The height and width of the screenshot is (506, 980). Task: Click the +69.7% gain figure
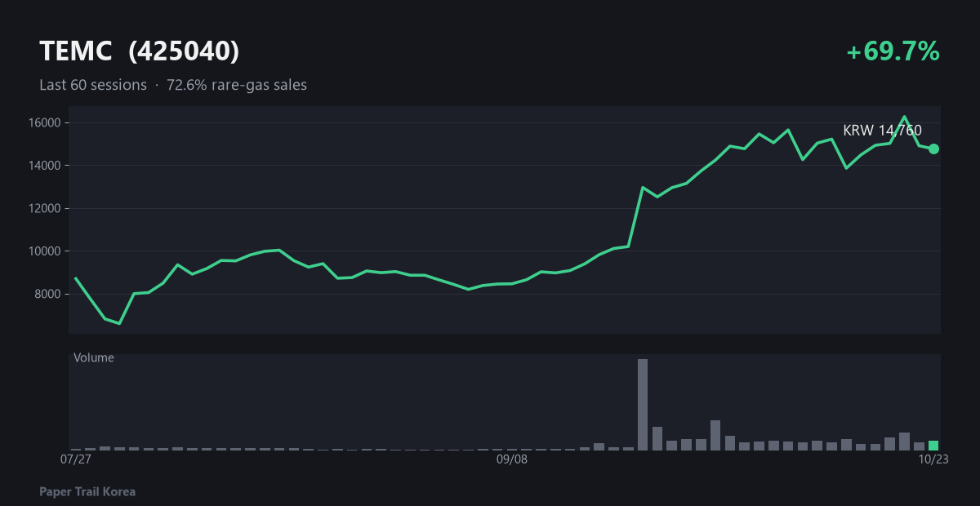(893, 51)
